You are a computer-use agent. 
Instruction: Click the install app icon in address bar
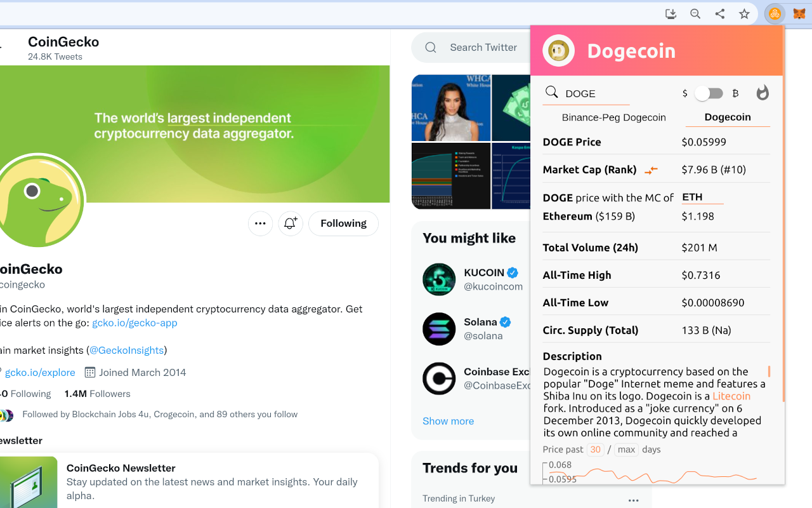[671, 14]
